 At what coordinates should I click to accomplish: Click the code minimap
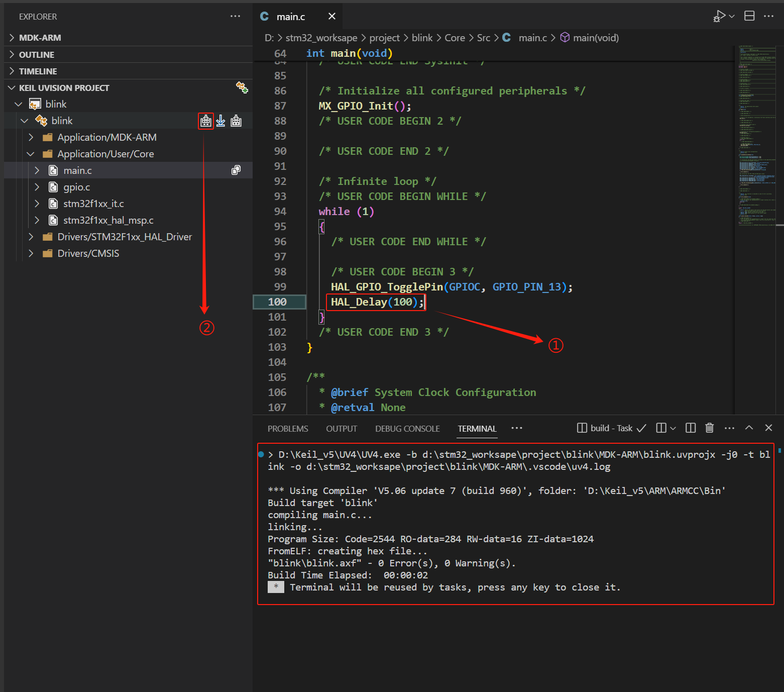[x=757, y=136]
